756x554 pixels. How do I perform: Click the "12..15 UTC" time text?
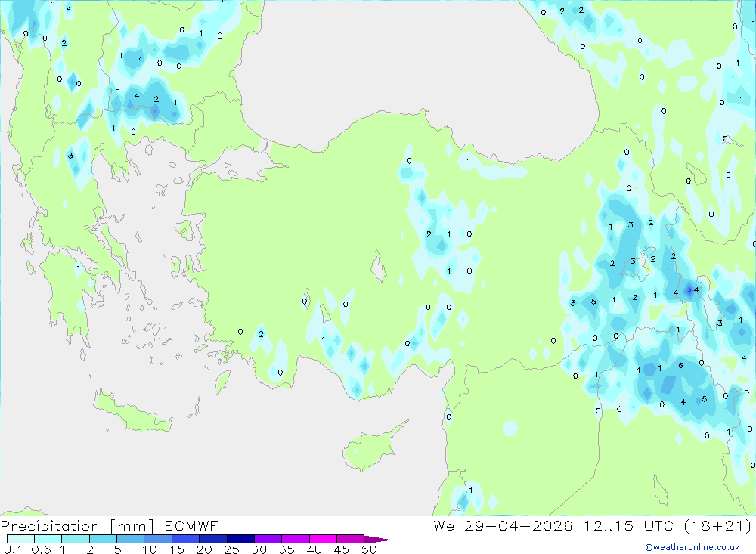(x=628, y=525)
